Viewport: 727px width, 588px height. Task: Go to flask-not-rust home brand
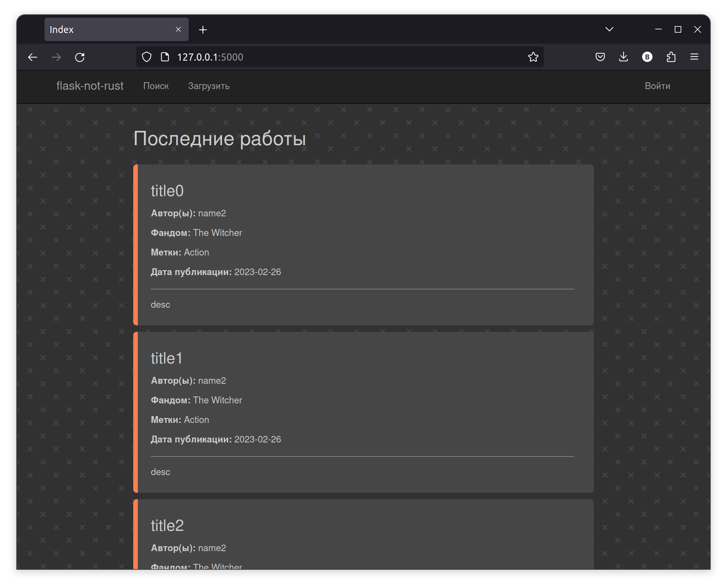coord(90,86)
